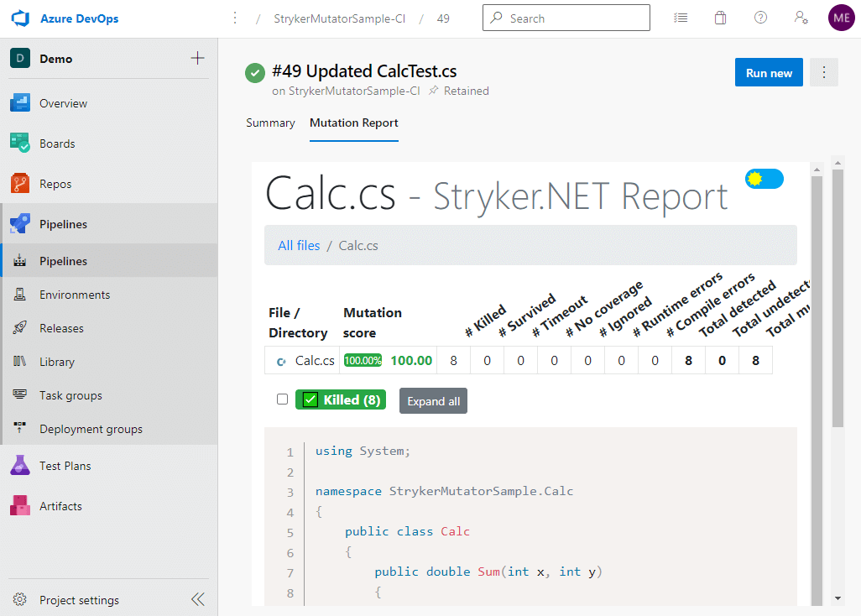This screenshot has width=861, height=616.
Task: Click the Run new button
Action: (x=769, y=72)
